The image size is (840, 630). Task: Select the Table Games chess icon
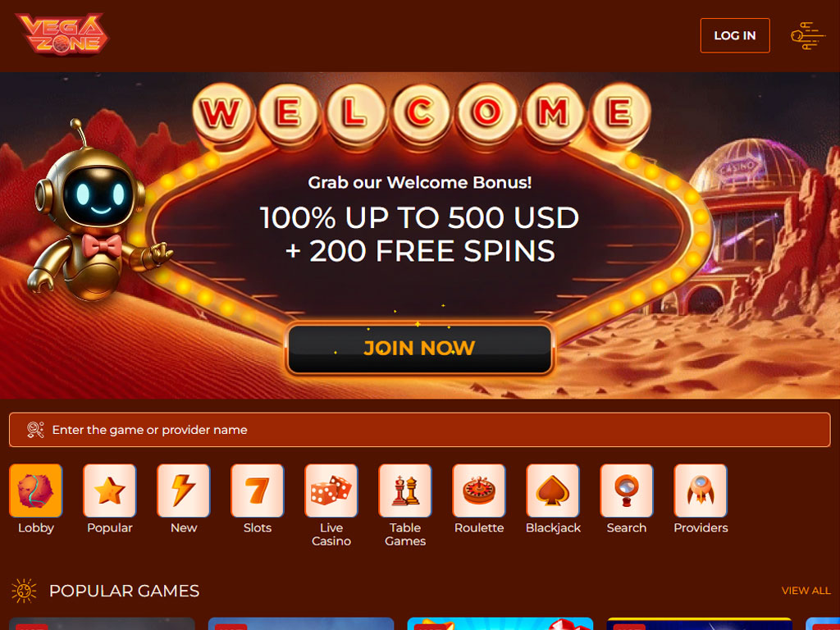click(x=405, y=491)
